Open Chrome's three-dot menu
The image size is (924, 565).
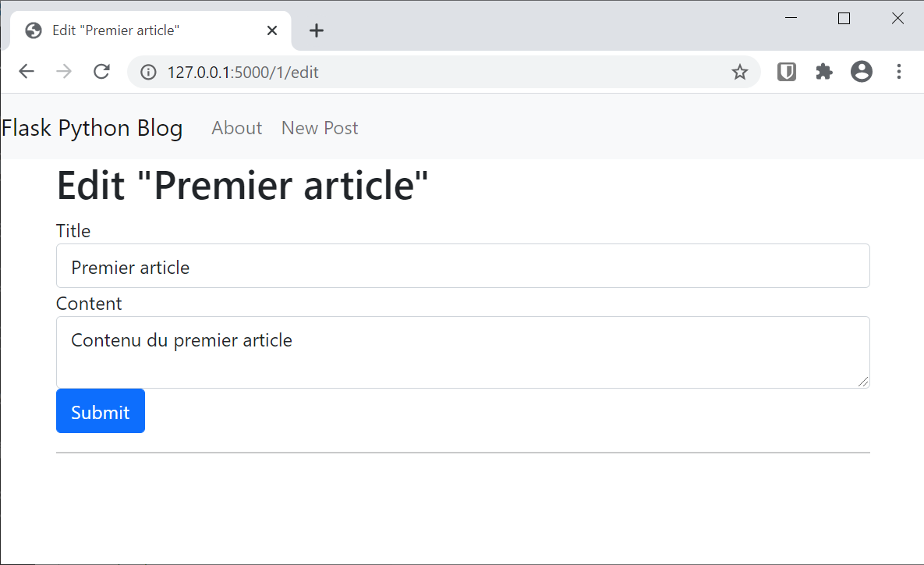[x=899, y=72]
